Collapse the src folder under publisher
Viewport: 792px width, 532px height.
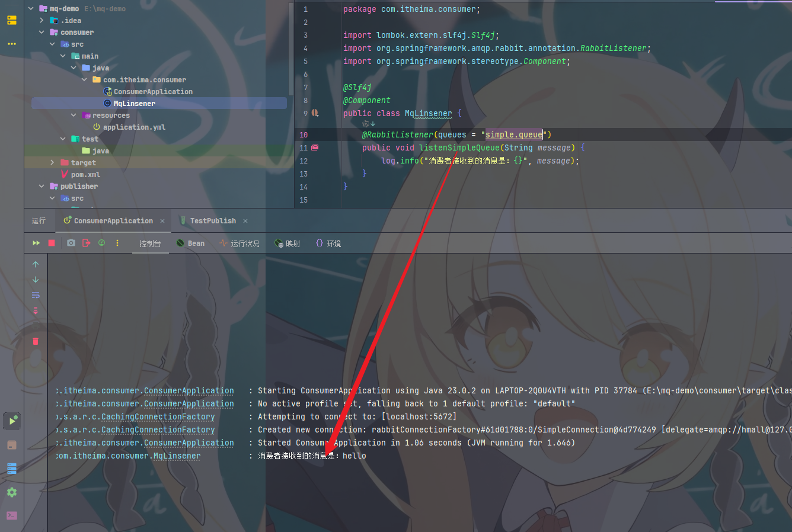click(52, 198)
